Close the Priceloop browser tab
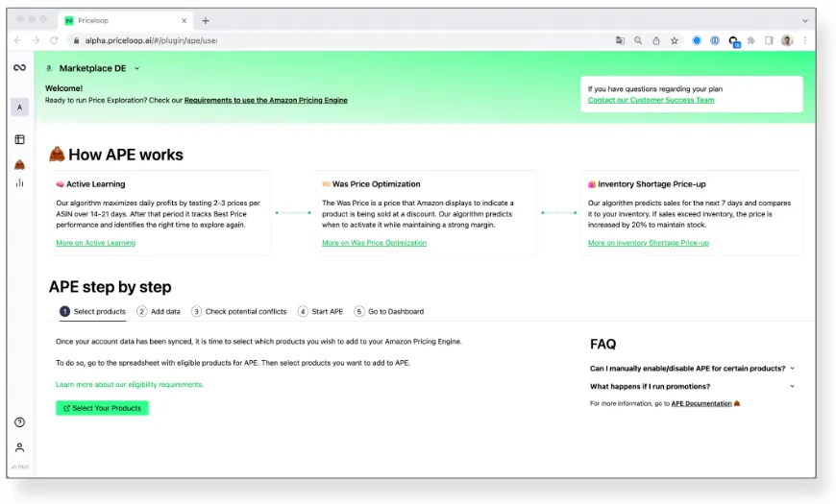Viewport: 836px width, 504px height. pyautogui.click(x=184, y=21)
